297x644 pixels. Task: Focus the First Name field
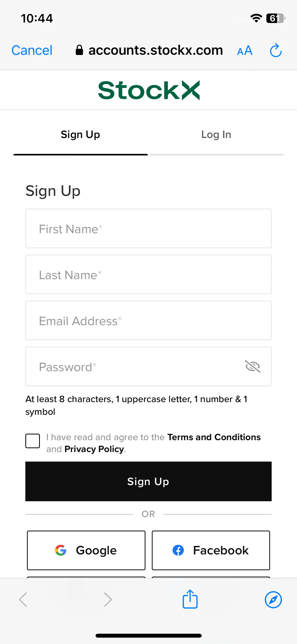148,228
